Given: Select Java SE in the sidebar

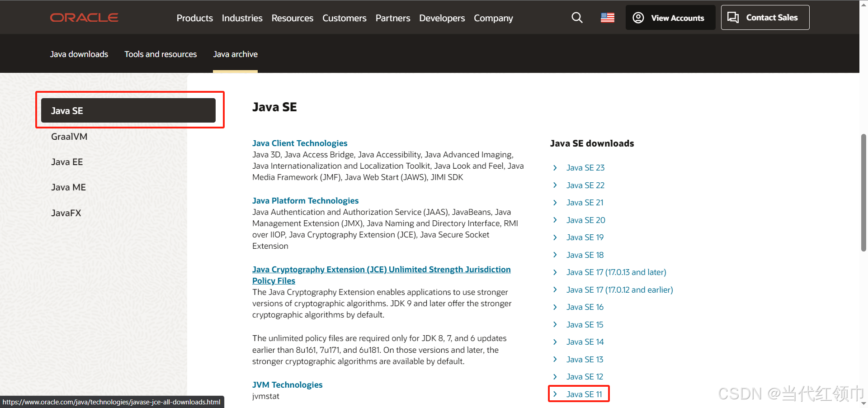Looking at the screenshot, I should (x=128, y=110).
